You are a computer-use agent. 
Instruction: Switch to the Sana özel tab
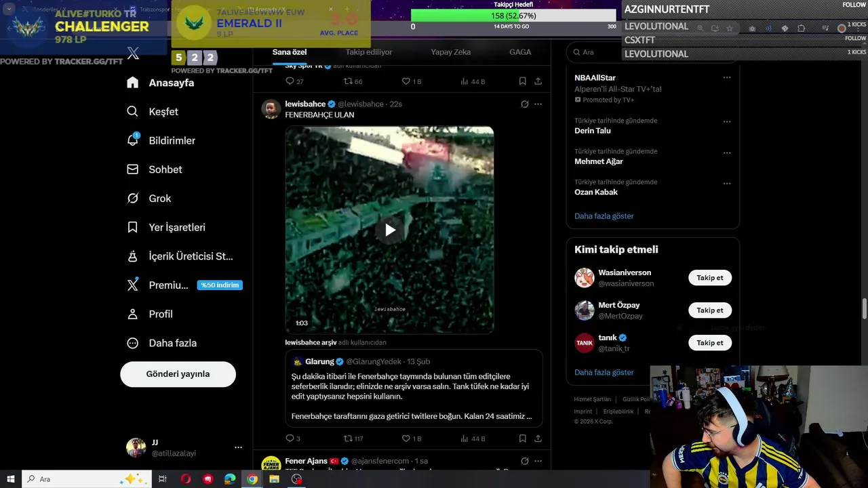(x=290, y=52)
